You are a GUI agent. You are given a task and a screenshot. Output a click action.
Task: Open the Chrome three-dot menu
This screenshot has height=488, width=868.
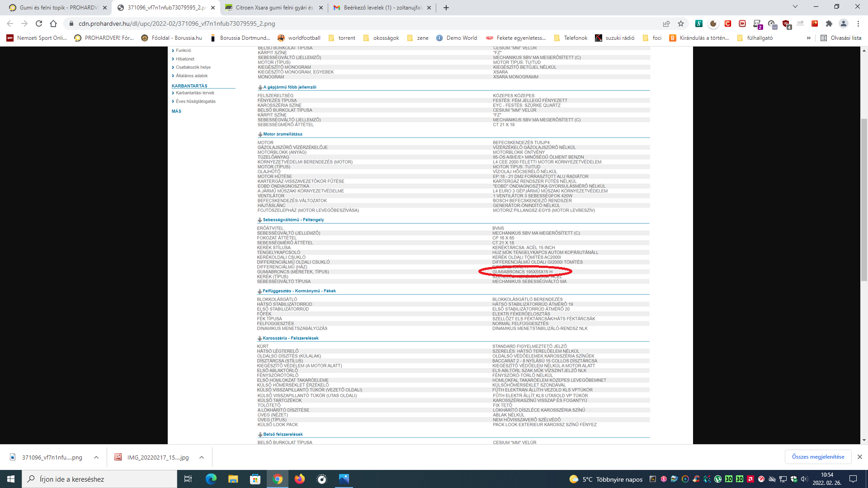coord(858,23)
